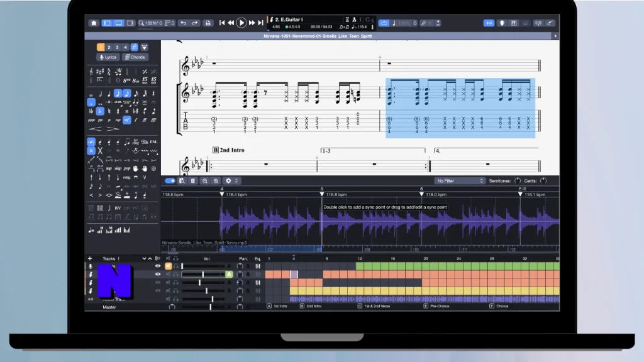
Task: Toggle the audio track waveform button
Action: (x=489, y=23)
